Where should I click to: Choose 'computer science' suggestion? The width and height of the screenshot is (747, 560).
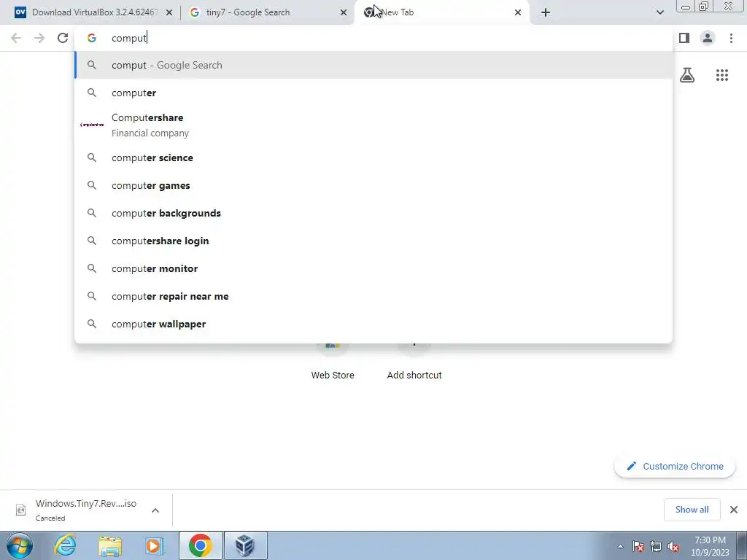[x=373, y=157]
